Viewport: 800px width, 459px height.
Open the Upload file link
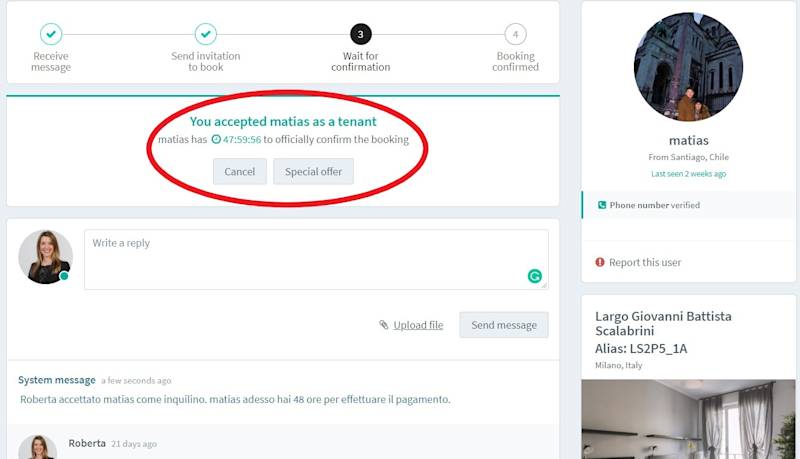pos(418,325)
